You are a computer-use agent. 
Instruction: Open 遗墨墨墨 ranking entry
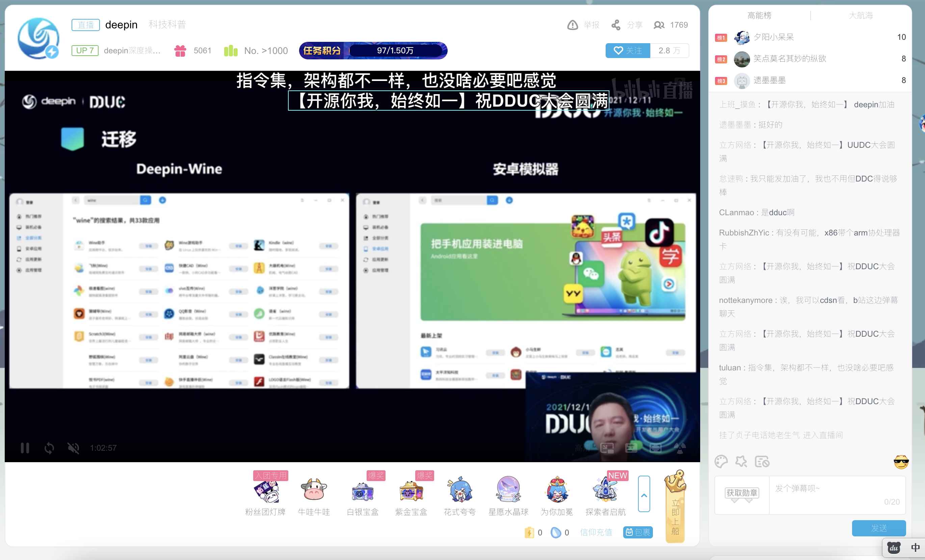[810, 81]
